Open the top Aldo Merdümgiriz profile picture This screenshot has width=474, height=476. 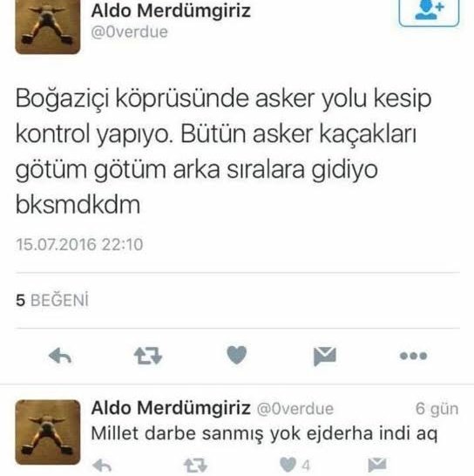(48, 27)
